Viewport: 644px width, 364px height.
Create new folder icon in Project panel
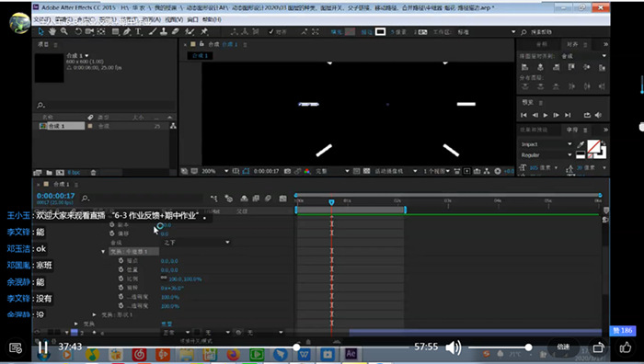pyautogui.click(x=49, y=173)
